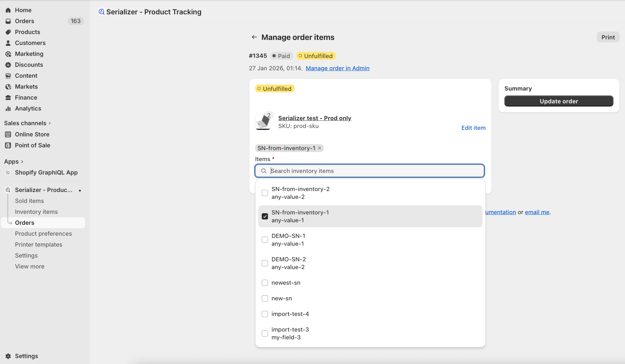Screen dimensions: 625x364
Task: Tick the DEMO-SN-1 checkbox
Action: pos(265,240)
